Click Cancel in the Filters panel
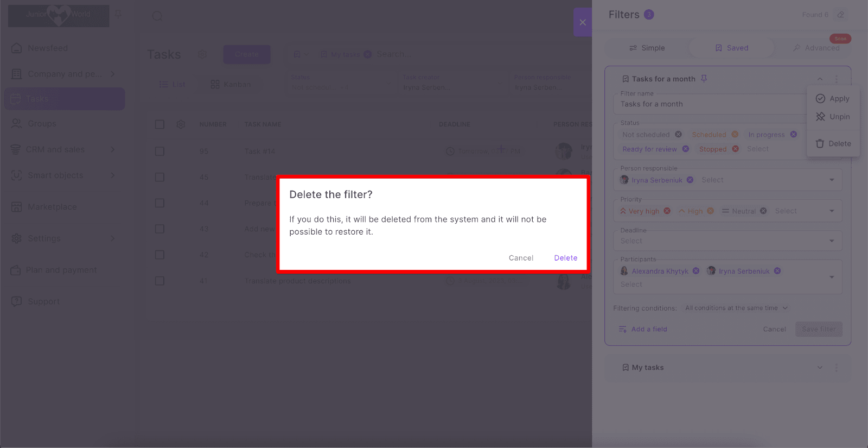Viewport: 868px width, 448px height. 774,329
